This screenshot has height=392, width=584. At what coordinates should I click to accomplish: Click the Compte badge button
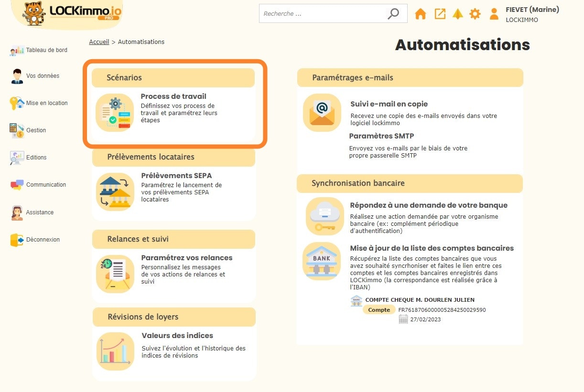pyautogui.click(x=379, y=310)
